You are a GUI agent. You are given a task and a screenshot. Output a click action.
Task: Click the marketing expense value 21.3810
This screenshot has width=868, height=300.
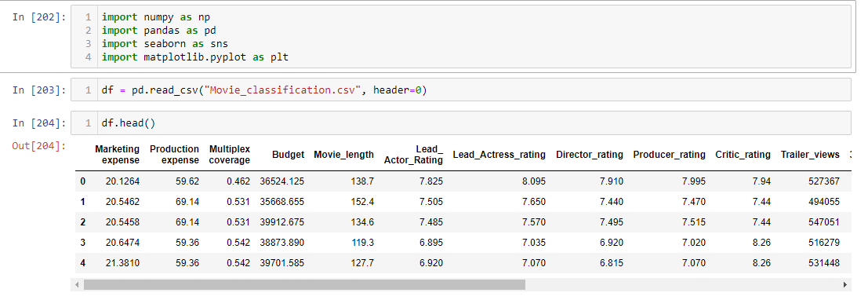pos(122,263)
